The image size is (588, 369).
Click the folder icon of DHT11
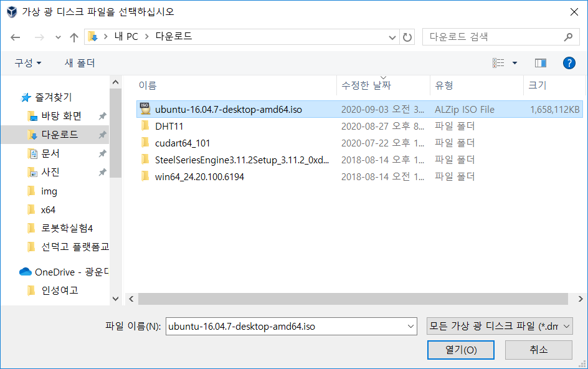[x=145, y=126]
